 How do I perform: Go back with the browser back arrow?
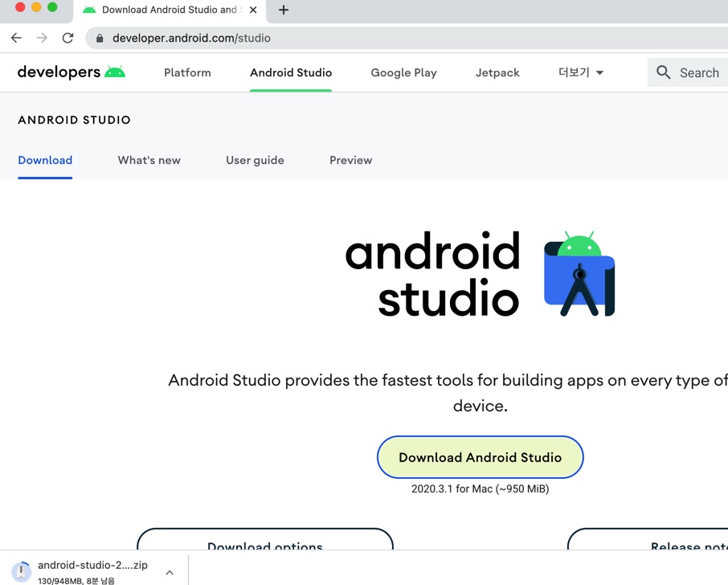(16, 38)
